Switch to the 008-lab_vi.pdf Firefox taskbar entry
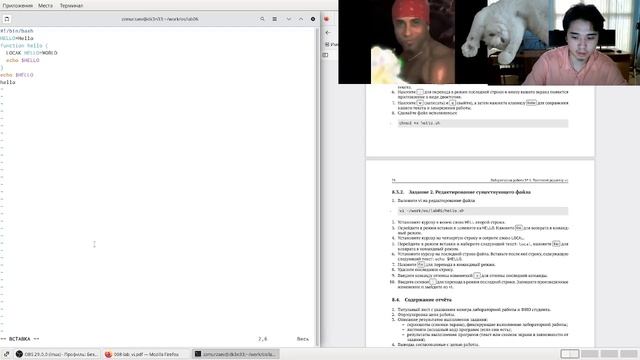640x360 pixels. pos(145,354)
